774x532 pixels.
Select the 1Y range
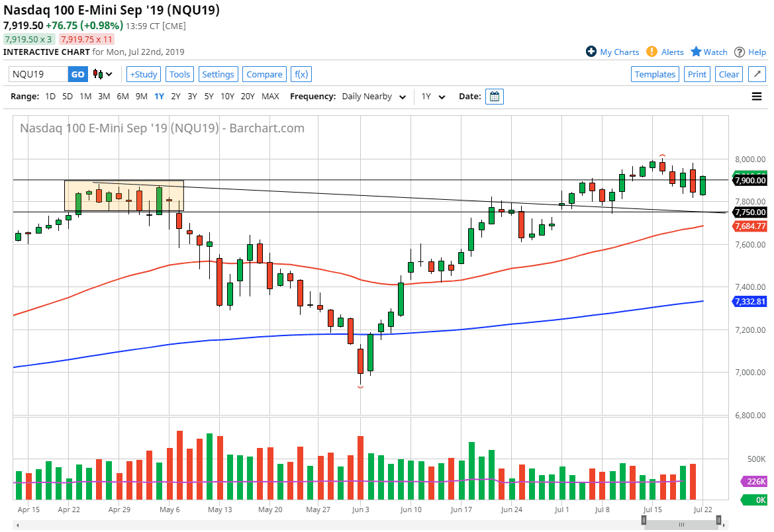click(x=159, y=97)
